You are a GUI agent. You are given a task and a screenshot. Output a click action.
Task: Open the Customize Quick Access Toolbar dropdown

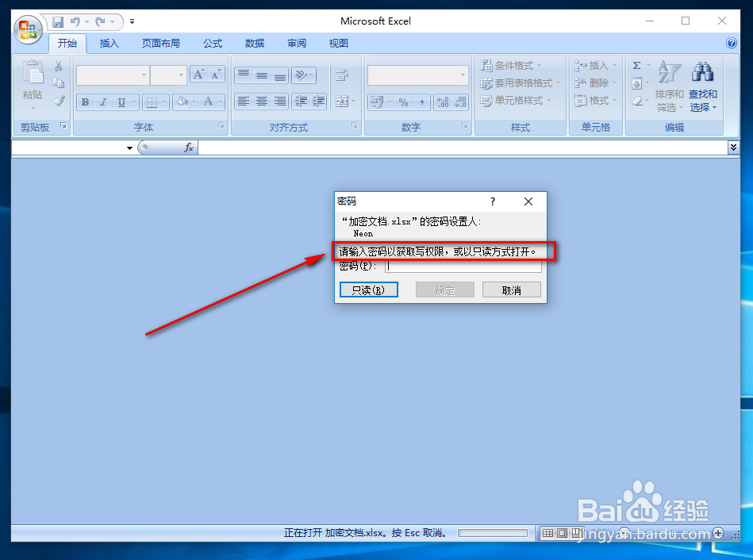132,21
